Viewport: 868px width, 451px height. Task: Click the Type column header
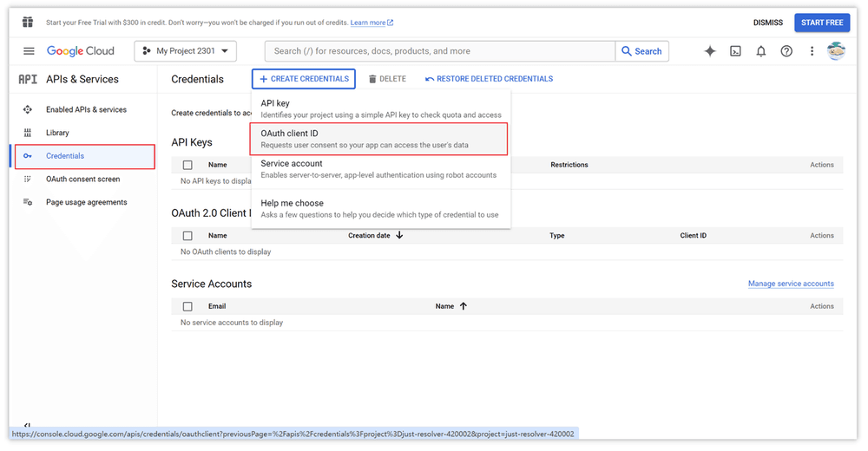pyautogui.click(x=557, y=235)
